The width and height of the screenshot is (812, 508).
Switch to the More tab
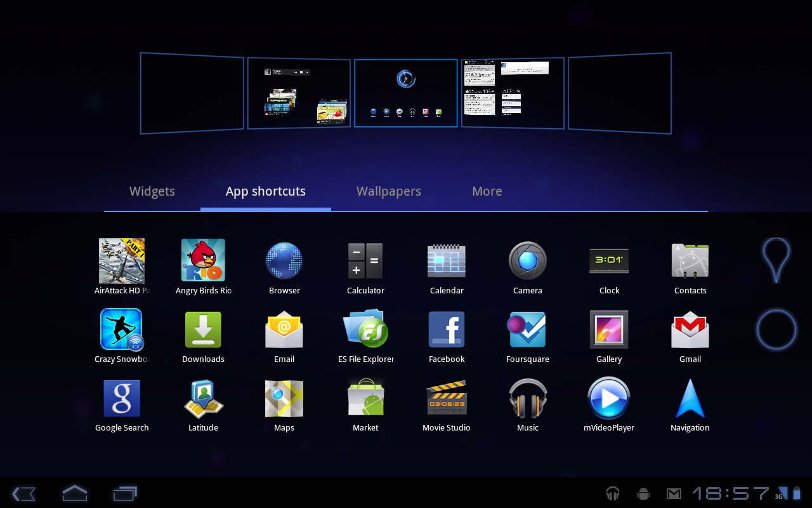[487, 191]
